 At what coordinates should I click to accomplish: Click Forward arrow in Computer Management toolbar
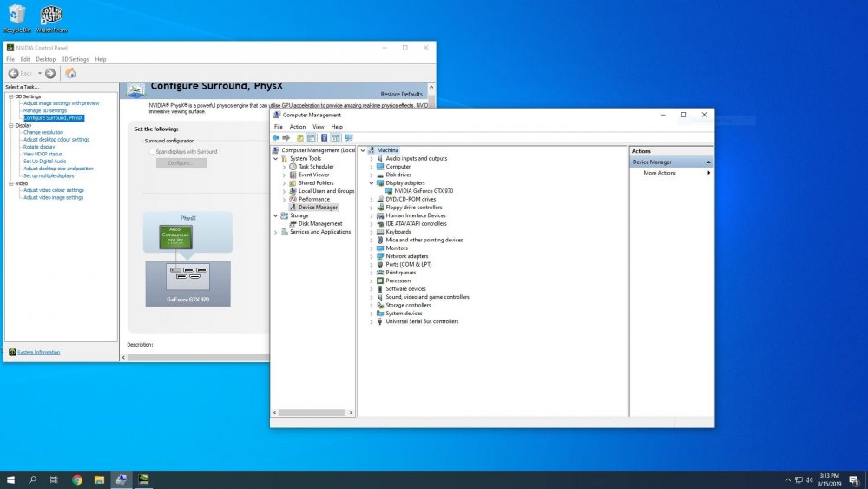286,138
